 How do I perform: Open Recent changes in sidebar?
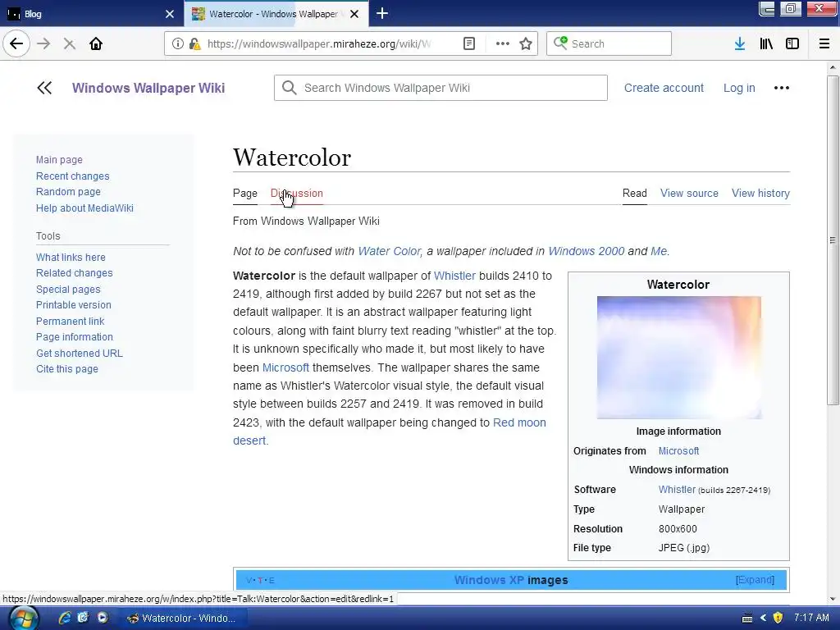point(72,176)
